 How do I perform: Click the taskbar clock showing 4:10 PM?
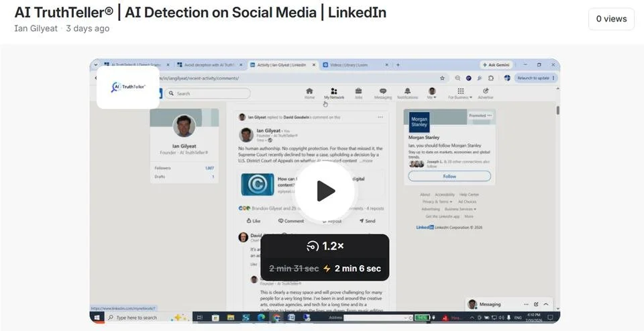pos(533,318)
